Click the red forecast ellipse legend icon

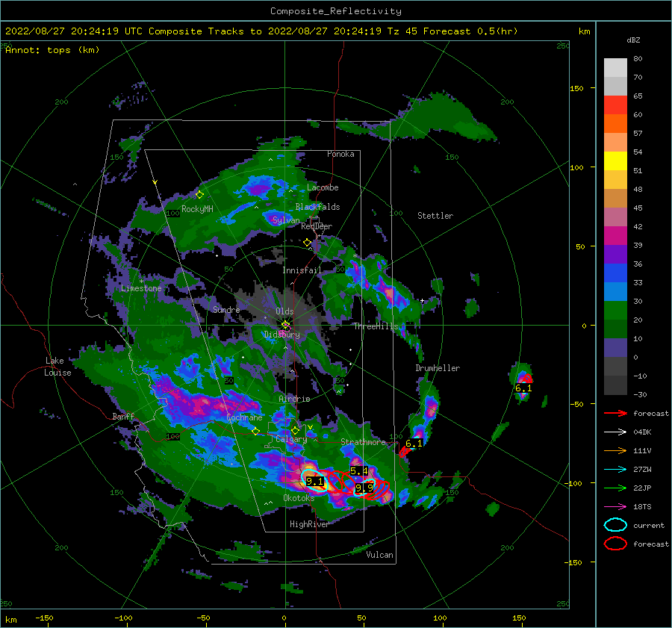coord(615,544)
